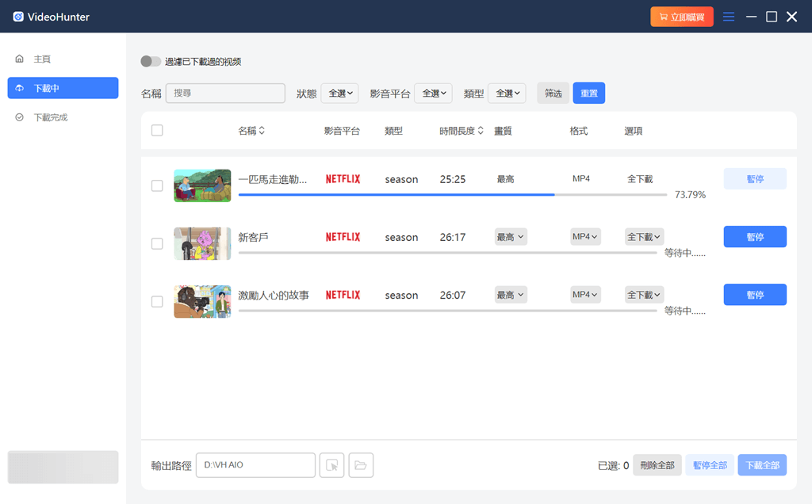Click the 立即購買 purchase button
Viewport: 812px width, 504px height.
(x=682, y=16)
